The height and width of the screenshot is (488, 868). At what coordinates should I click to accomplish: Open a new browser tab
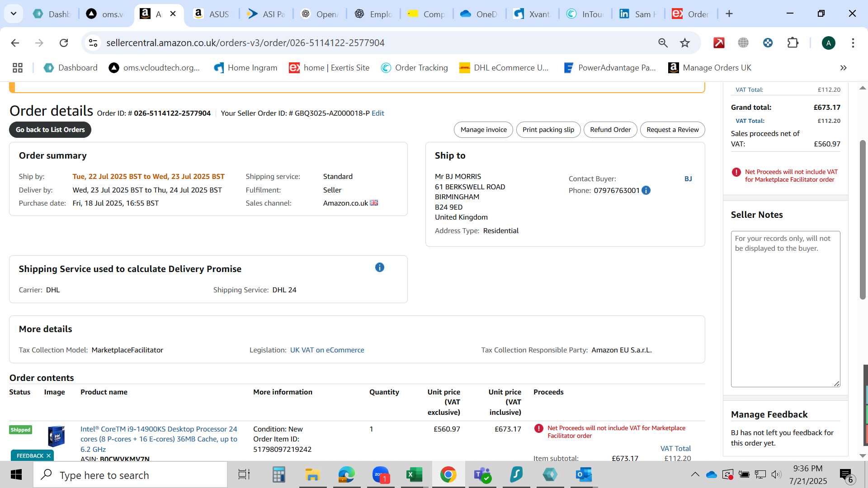click(x=729, y=14)
